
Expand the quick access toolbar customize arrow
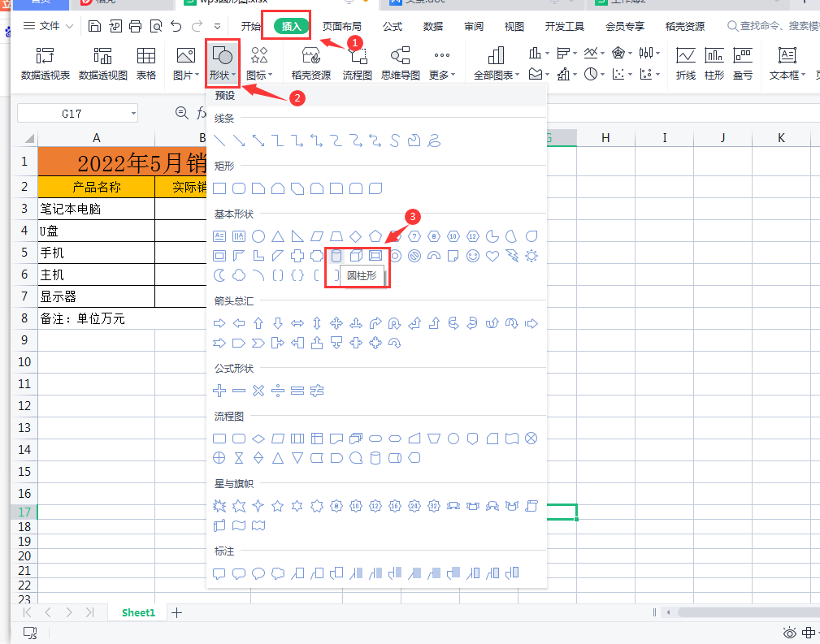217,26
